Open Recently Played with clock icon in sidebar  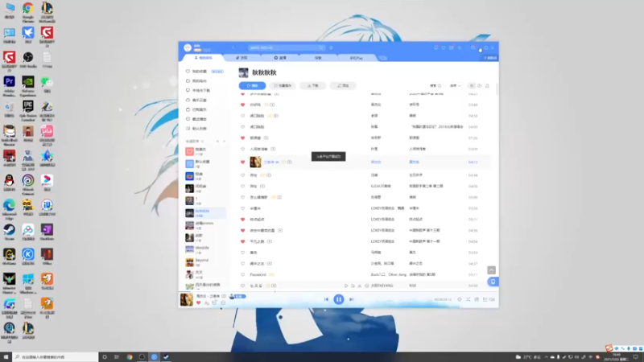(x=196, y=119)
